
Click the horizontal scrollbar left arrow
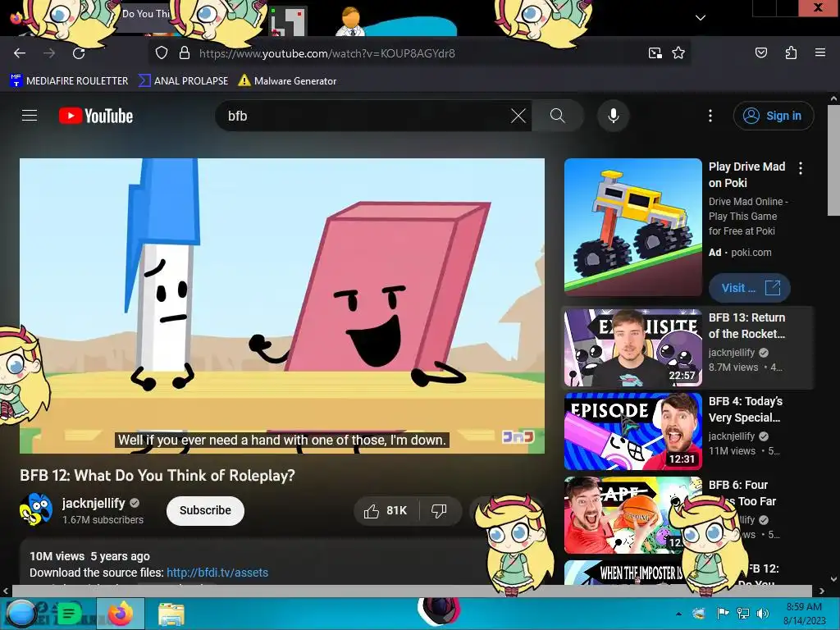coord(6,591)
